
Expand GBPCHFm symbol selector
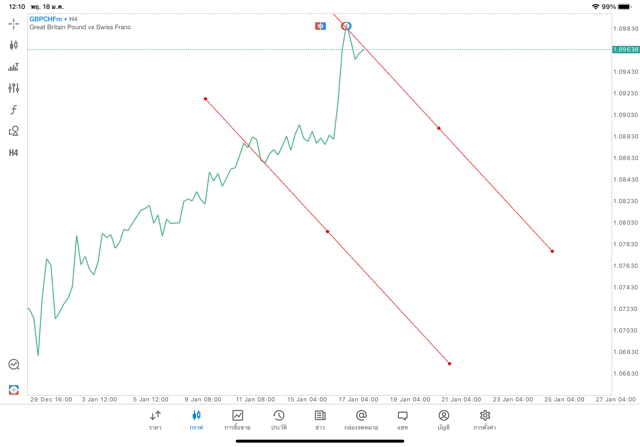point(47,19)
